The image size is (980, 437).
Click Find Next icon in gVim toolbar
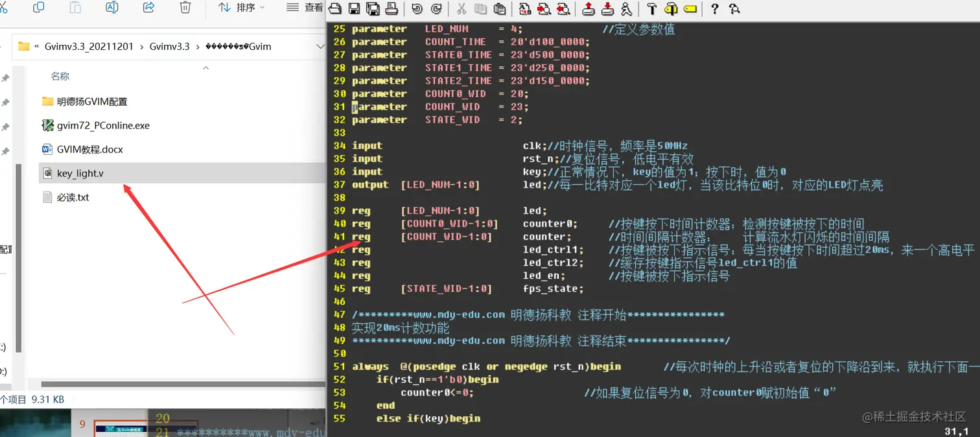[544, 8]
